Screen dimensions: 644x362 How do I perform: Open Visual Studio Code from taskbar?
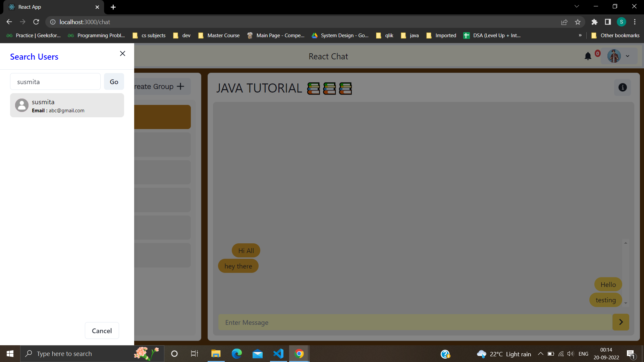[278, 354]
